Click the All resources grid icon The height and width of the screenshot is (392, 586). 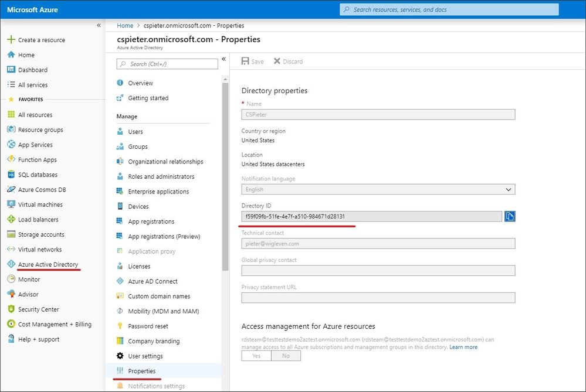11,114
